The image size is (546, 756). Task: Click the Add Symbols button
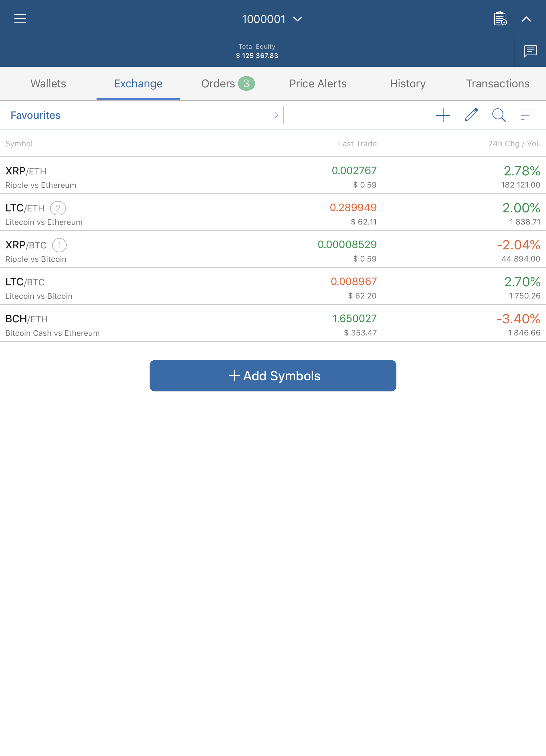coord(273,376)
